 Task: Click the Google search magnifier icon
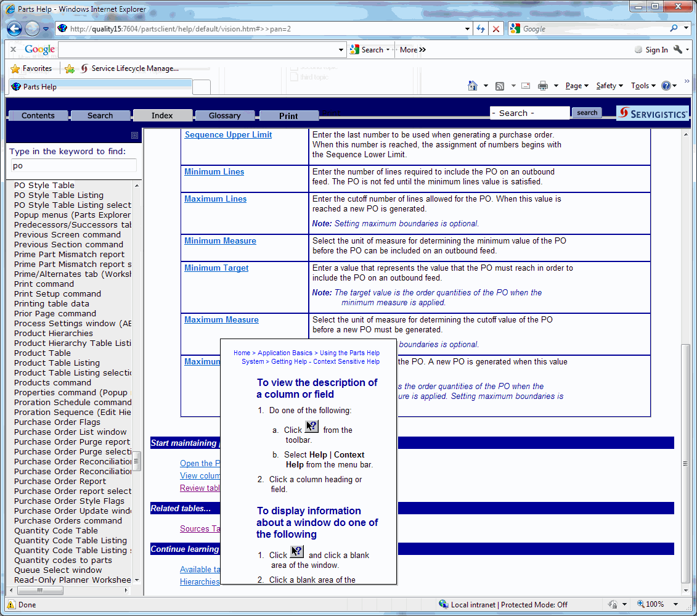tap(674, 28)
